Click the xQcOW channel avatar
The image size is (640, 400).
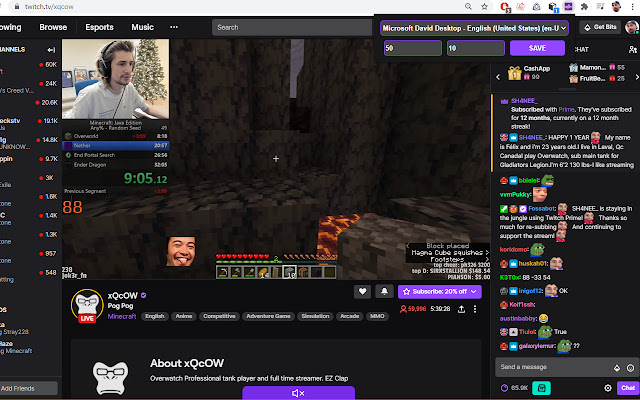point(87,305)
